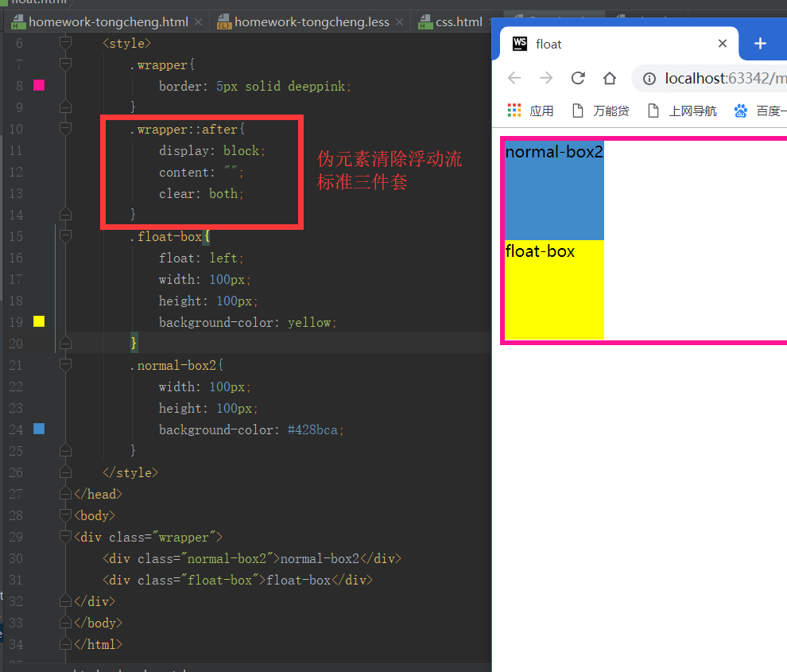
Task: Open the 应用 apps bookmark
Action: tap(530, 111)
